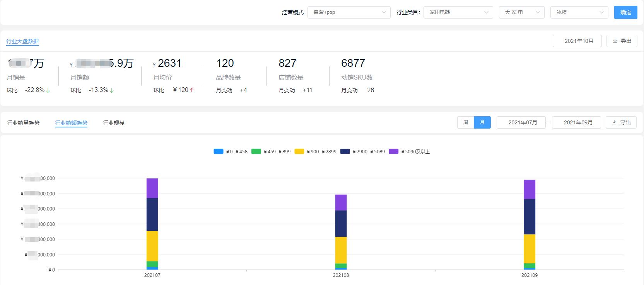
Task: Toggle ¥900-¥2899 yellow legend series
Action: [x=299, y=152]
